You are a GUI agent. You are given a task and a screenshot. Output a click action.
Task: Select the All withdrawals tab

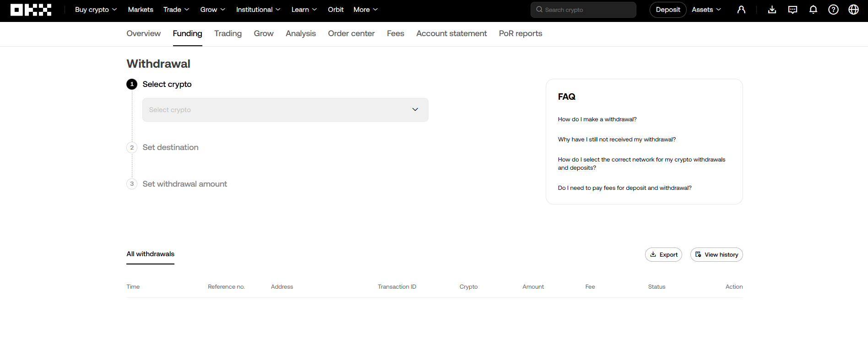point(150,254)
